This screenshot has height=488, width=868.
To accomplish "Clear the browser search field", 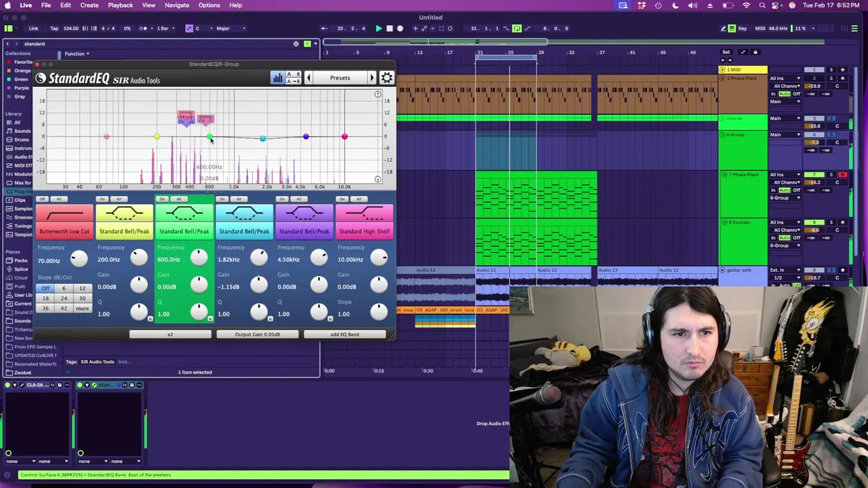I will click(296, 44).
